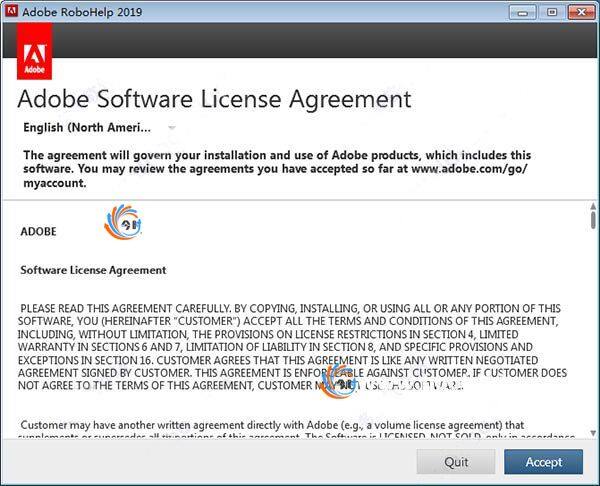Minimize the Adobe RoboHelp 2019 window
This screenshot has height=486, width=600.
[x=522, y=12]
